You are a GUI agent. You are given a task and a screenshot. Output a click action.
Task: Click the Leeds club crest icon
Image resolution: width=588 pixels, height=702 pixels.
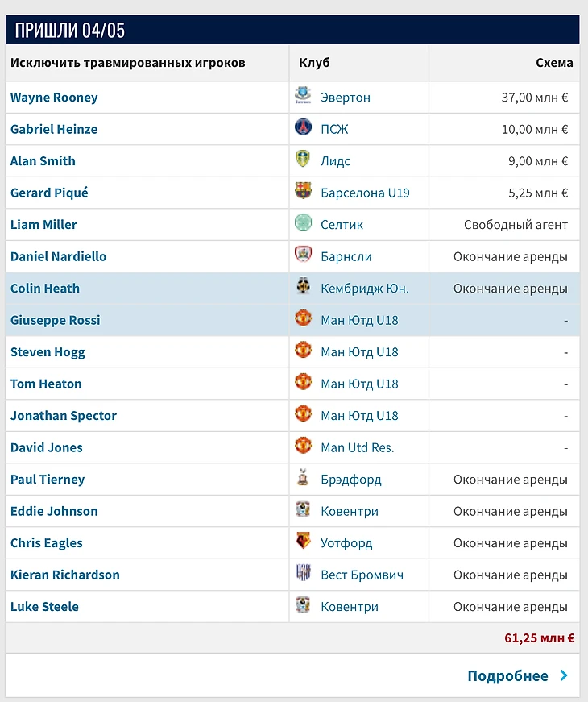pos(303,160)
